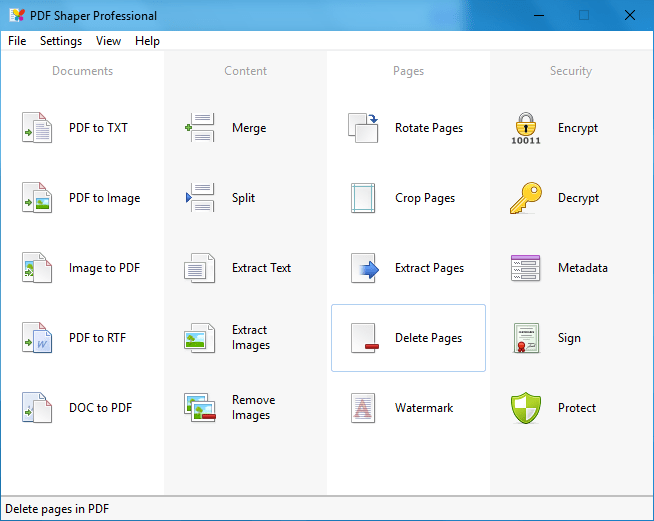Click the PDF to TXT document icon
The image size is (654, 521).
click(x=37, y=128)
